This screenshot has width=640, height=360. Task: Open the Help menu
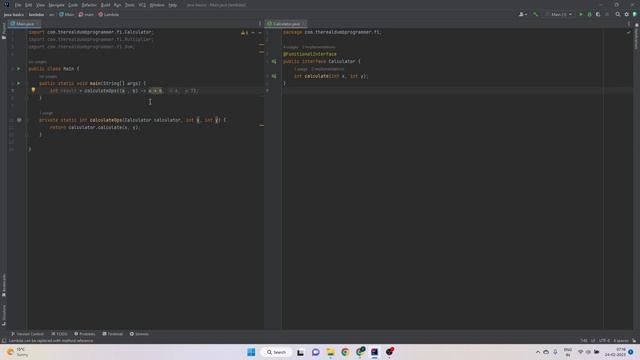[173, 5]
